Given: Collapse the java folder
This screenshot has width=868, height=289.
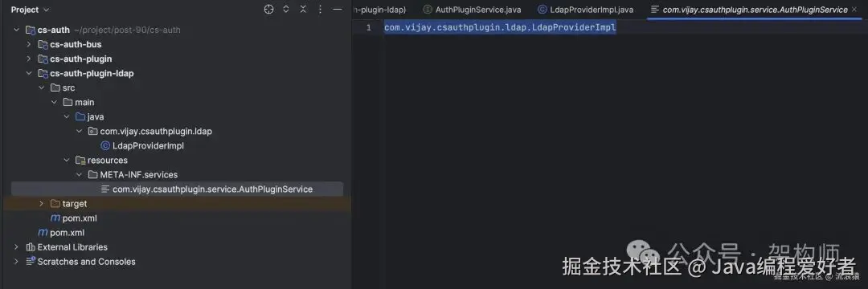Looking at the screenshot, I should coord(67,116).
